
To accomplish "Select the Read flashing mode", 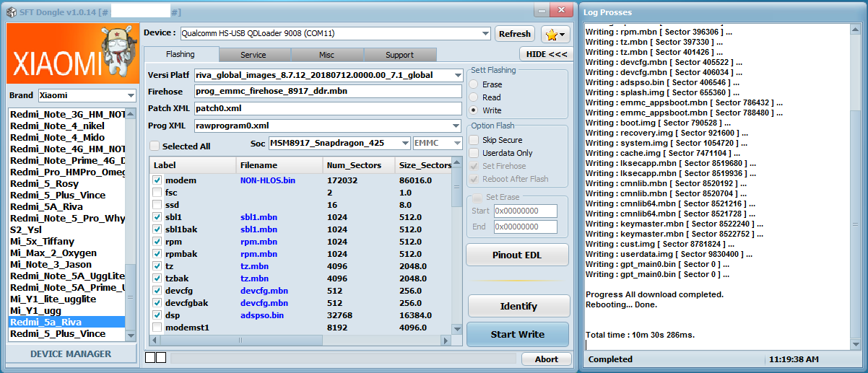I will point(474,97).
